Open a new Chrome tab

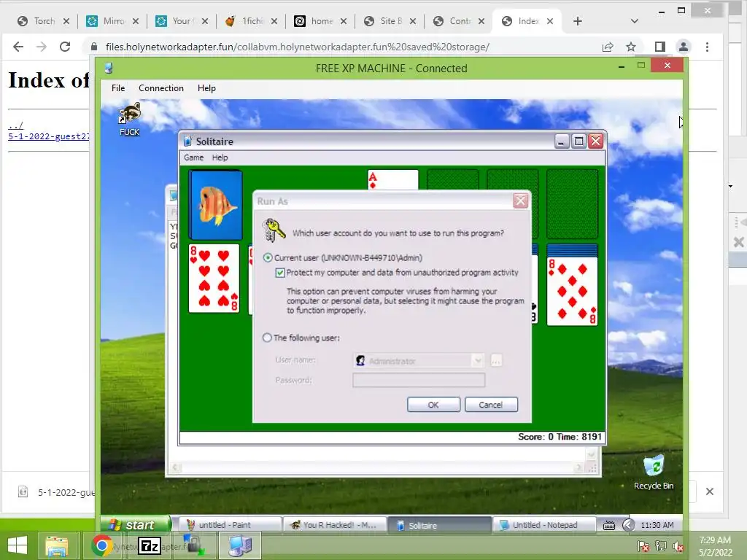pyautogui.click(x=578, y=21)
